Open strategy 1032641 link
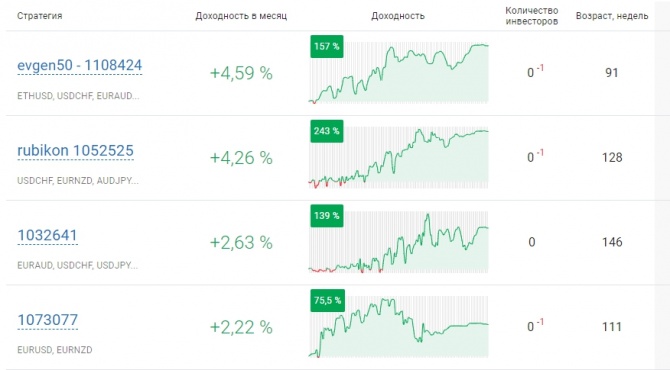The height and width of the screenshot is (370, 670). [47, 235]
